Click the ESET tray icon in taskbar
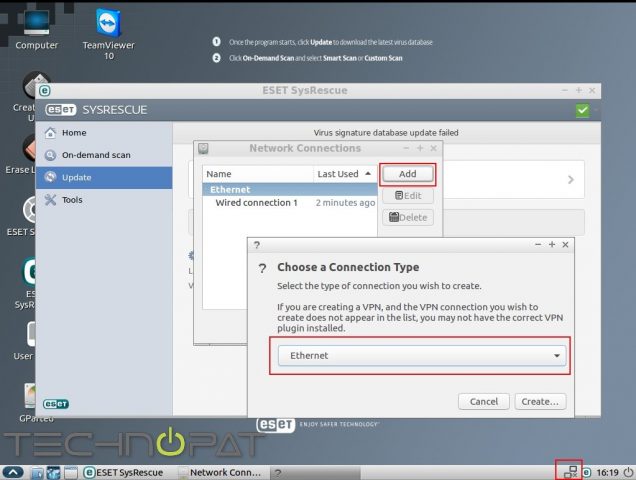 click(587, 473)
